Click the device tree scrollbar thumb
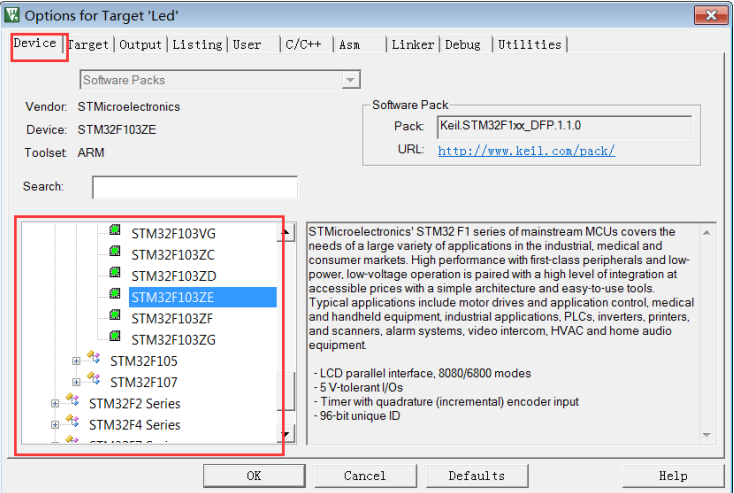This screenshot has width=734, height=493. click(286, 391)
